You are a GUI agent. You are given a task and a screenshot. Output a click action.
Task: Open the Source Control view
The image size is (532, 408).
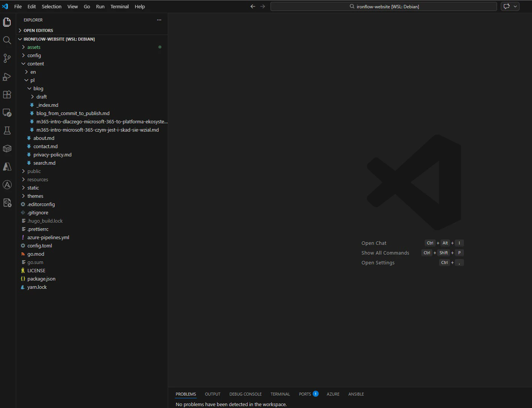click(7, 58)
